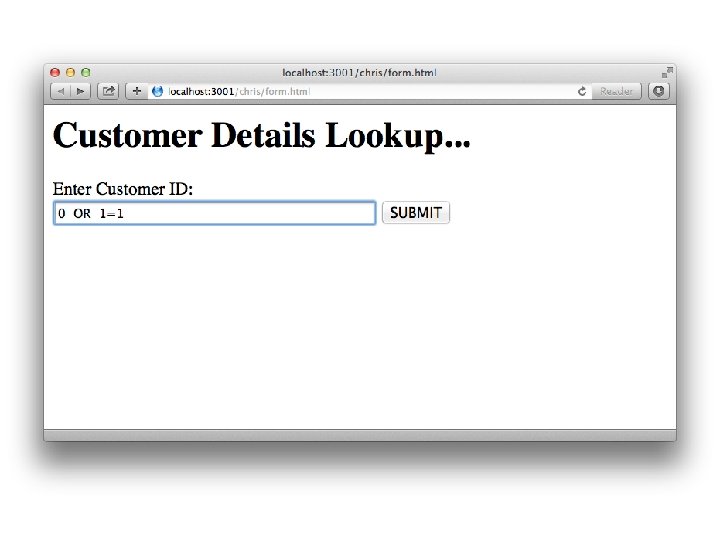Image resolution: width=720 pixels, height=540 pixels.
Task: Go forward with the right arrow button
Action: coord(81,91)
